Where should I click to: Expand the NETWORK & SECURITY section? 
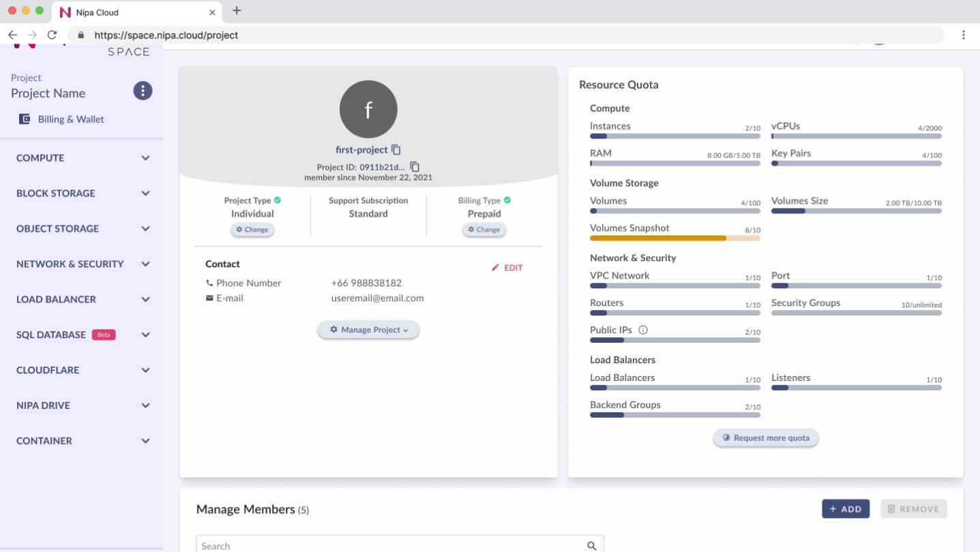pyautogui.click(x=82, y=264)
